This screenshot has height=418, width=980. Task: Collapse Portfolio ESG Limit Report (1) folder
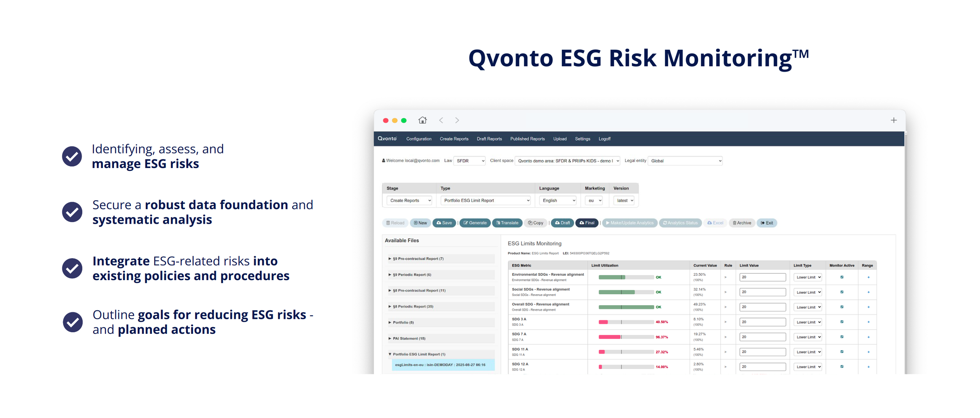(x=441, y=354)
